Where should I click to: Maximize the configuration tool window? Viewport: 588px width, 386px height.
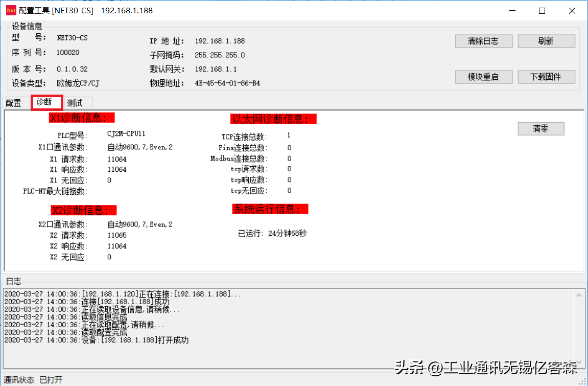click(542, 11)
